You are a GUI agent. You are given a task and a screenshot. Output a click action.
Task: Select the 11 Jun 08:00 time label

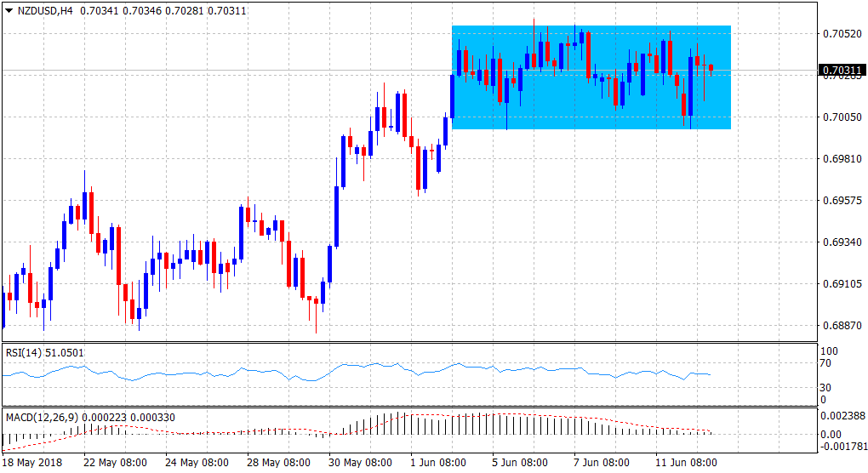point(684,463)
